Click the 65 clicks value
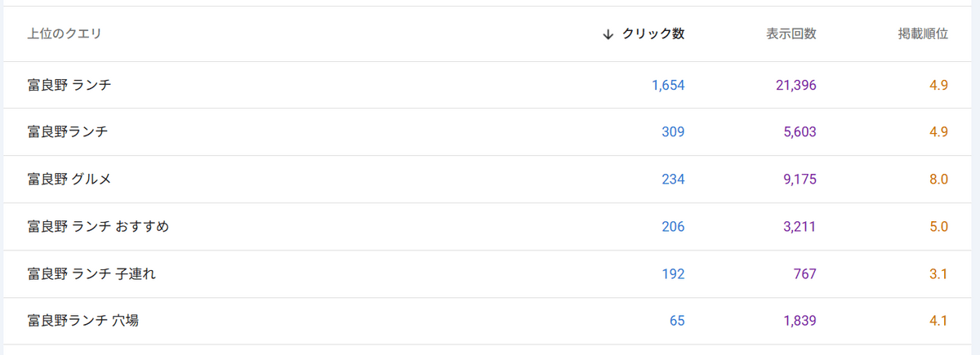 [677, 322]
